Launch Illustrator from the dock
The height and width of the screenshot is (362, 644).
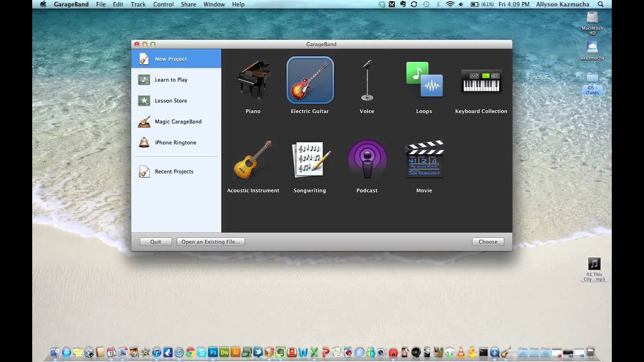[235, 352]
